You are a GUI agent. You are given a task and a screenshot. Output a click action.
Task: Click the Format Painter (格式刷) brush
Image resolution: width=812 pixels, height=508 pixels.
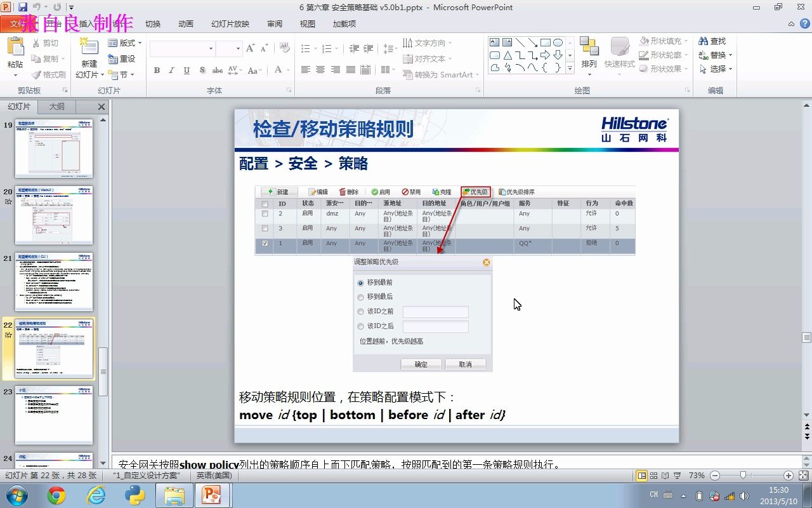coord(36,74)
